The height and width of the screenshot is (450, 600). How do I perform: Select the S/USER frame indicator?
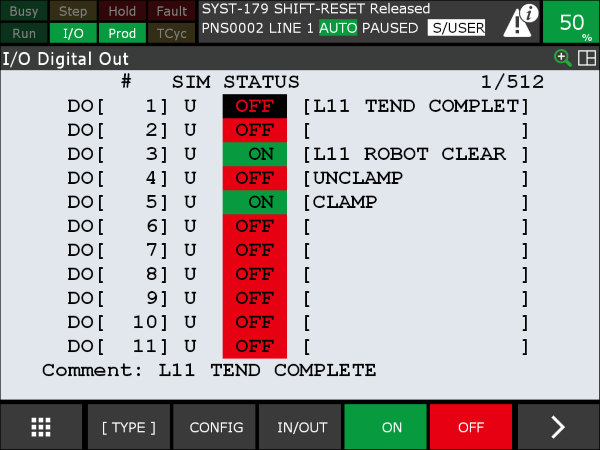(x=456, y=28)
